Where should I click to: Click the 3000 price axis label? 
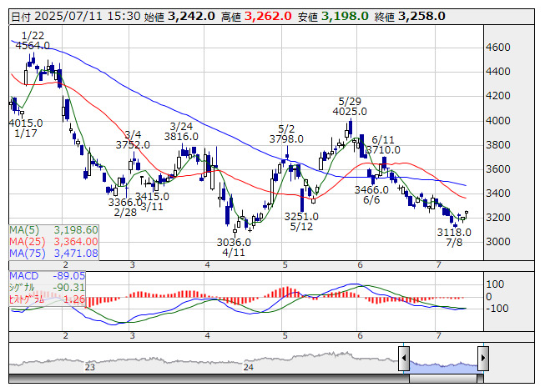point(497,242)
